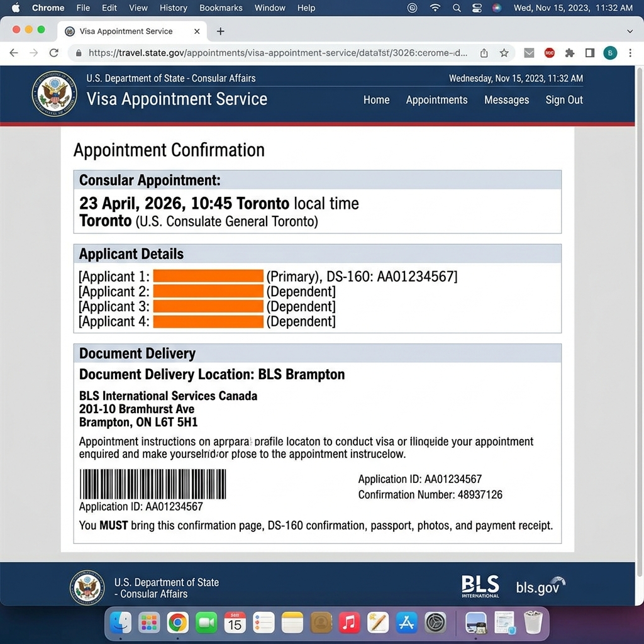The width and height of the screenshot is (644, 644).
Task: Open Spotlight search in menu bar
Action: point(457,8)
